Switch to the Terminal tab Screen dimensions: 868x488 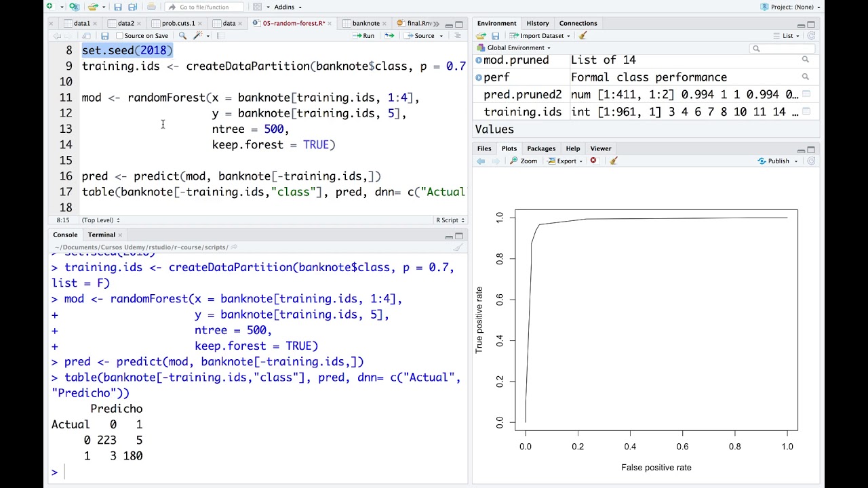click(101, 235)
